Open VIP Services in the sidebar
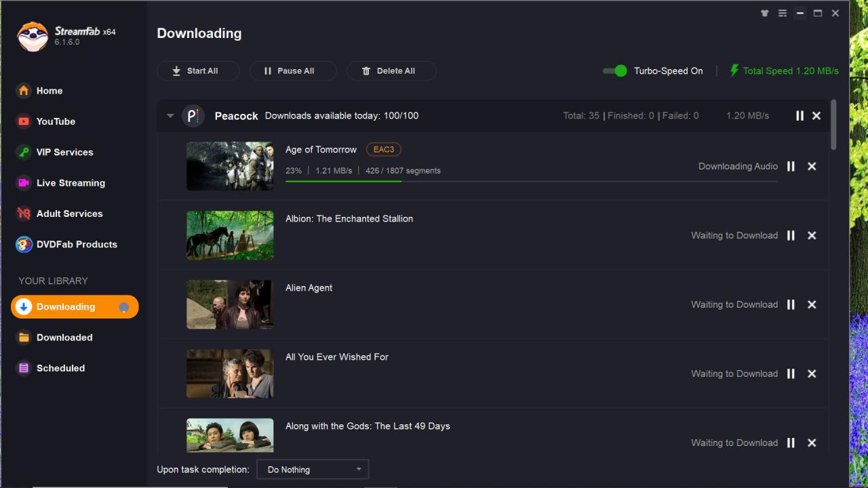The height and width of the screenshot is (488, 868). point(64,152)
